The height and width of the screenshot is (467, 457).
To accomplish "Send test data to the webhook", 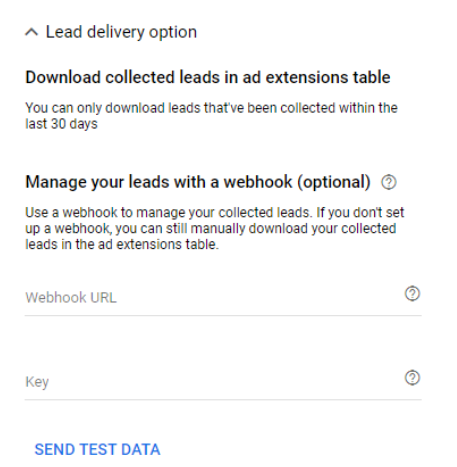I will (97, 449).
